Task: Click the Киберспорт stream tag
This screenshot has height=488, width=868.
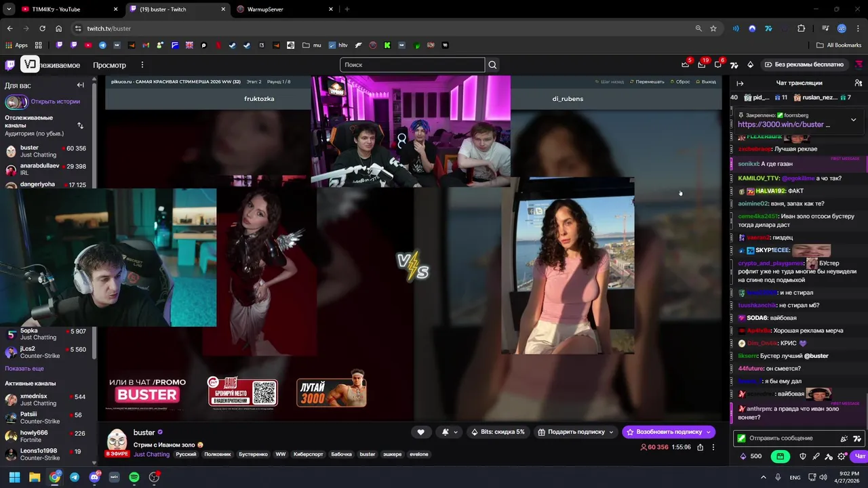Action: (x=308, y=454)
